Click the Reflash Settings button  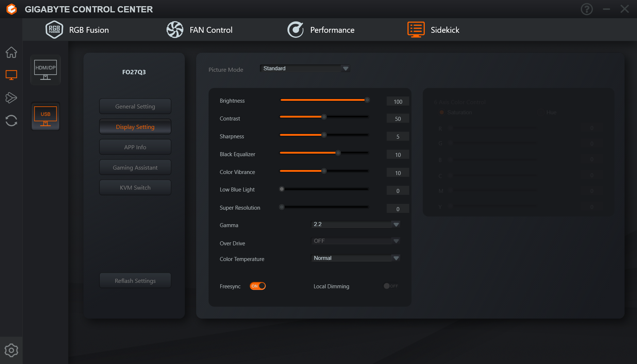(x=135, y=281)
